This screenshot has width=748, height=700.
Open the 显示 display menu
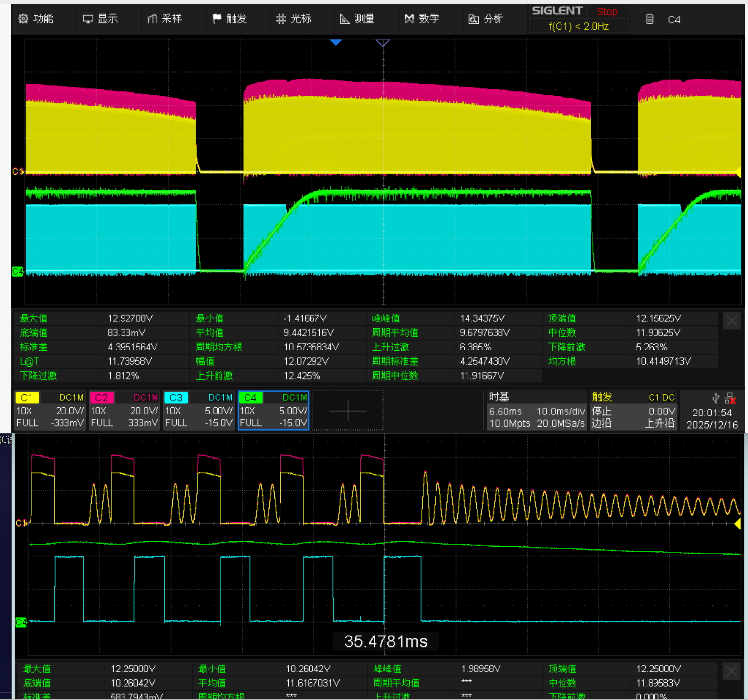(x=100, y=19)
